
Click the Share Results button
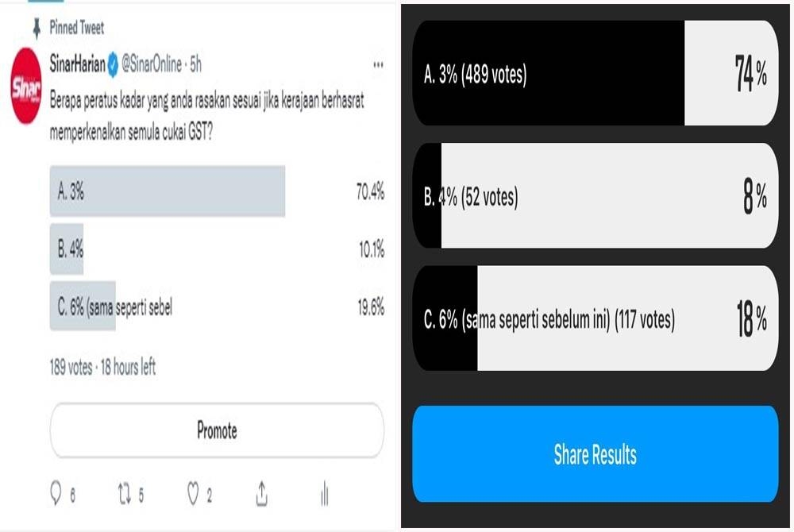coord(595,454)
